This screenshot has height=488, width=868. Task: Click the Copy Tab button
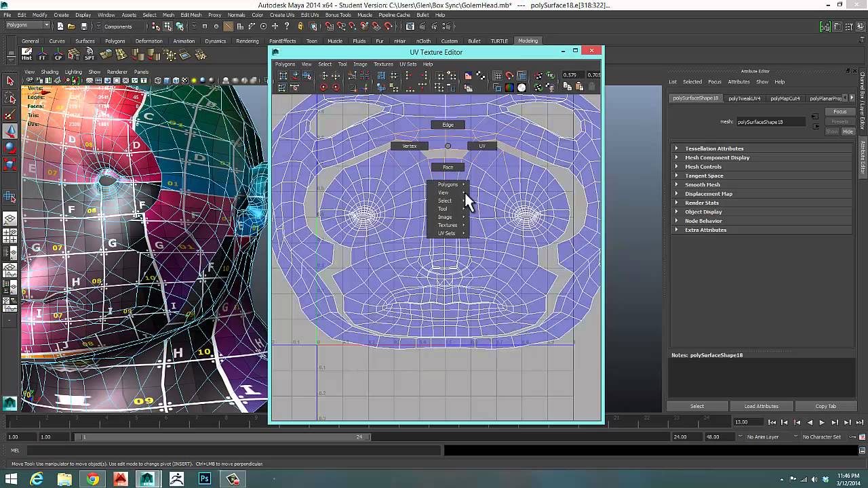coord(825,406)
